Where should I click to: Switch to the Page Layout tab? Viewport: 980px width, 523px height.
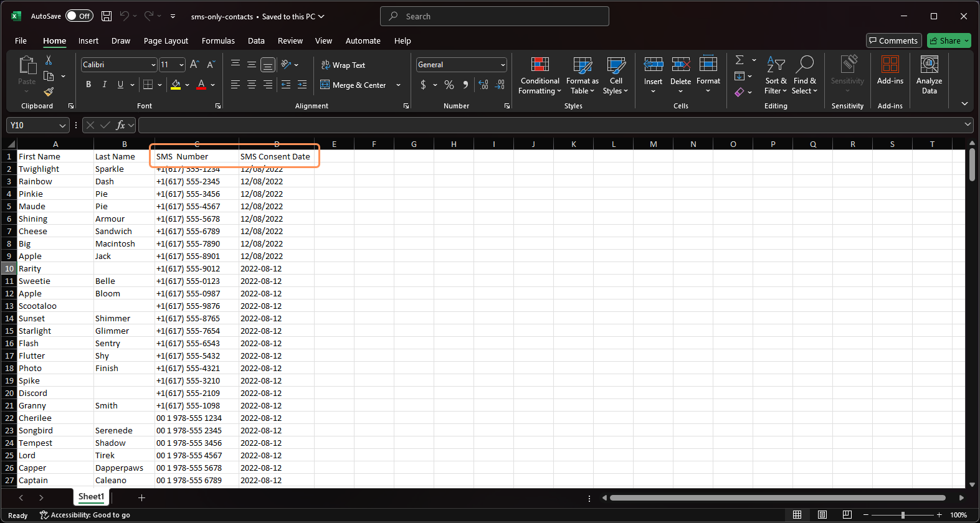point(166,40)
